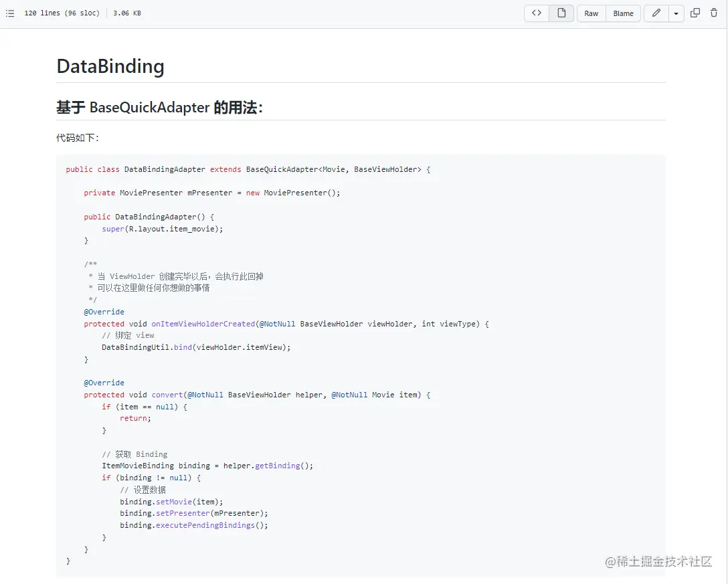Screen dimensions: 728x584
Task: Click the '// 设置数据' comment
Action: tap(143, 490)
